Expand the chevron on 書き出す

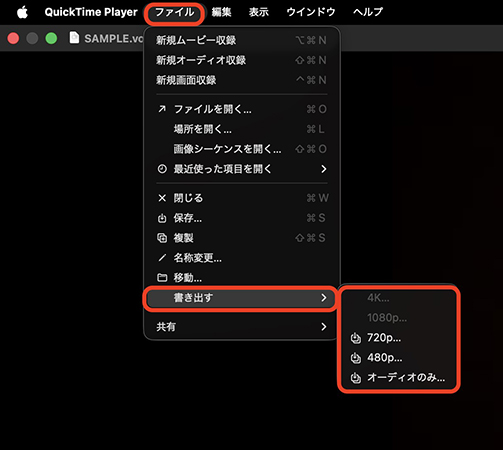click(x=324, y=298)
